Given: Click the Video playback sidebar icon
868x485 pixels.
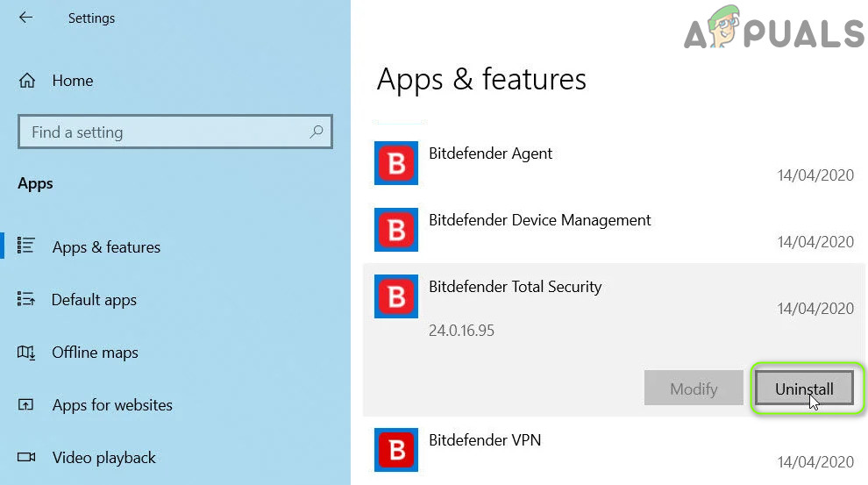Looking at the screenshot, I should 26,458.
